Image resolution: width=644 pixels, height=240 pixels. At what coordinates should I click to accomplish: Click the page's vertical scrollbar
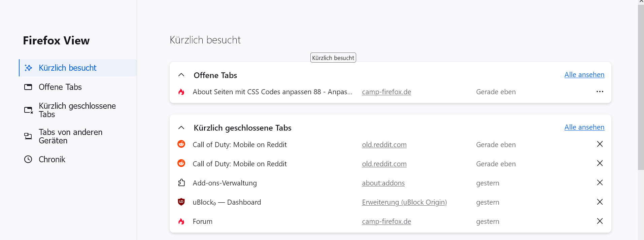pos(641,88)
